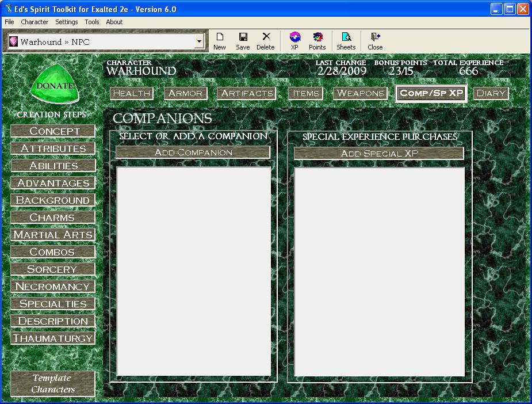Go to the Diary tab
Screen dimensions: 532x404
(x=491, y=93)
